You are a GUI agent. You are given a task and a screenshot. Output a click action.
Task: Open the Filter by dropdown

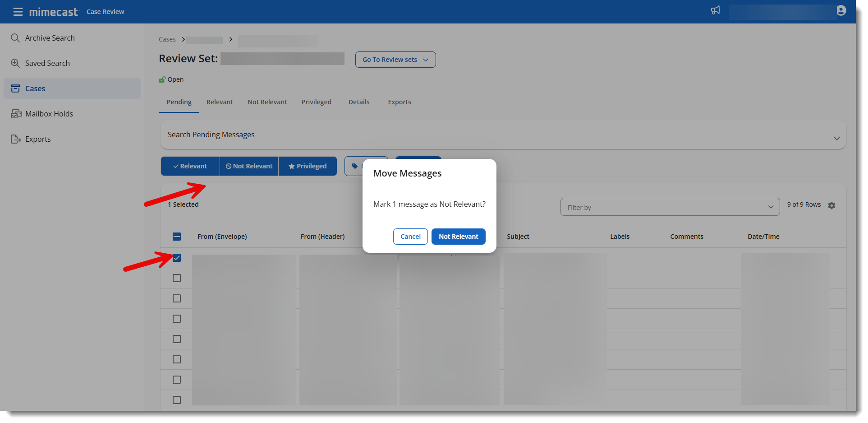tap(670, 207)
